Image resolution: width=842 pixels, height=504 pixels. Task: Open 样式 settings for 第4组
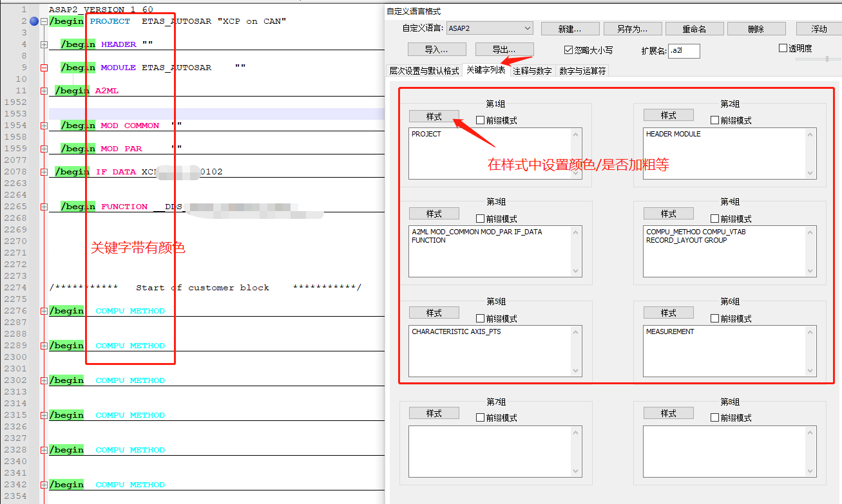click(669, 213)
